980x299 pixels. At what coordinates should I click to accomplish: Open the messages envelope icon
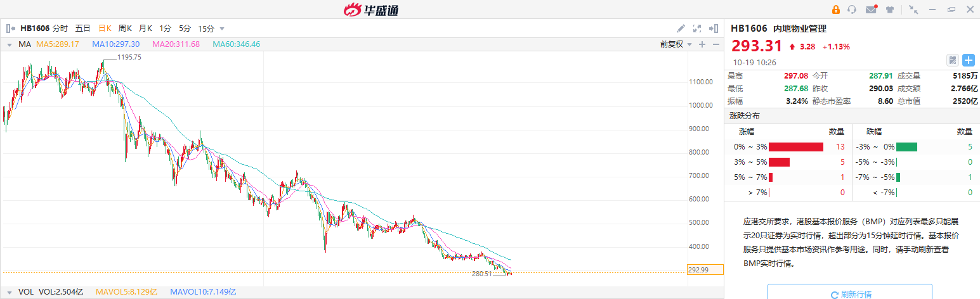pyautogui.click(x=871, y=10)
